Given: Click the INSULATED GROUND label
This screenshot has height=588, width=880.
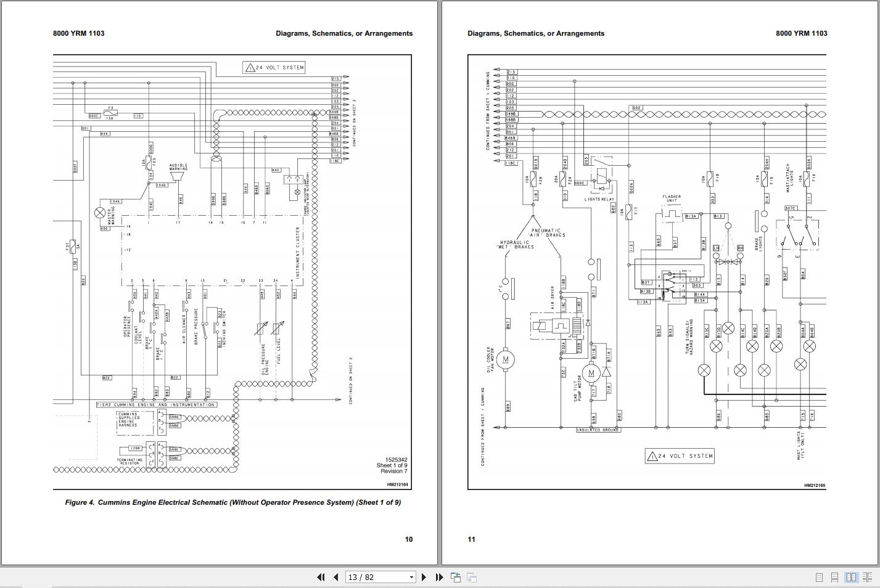Looking at the screenshot, I should pos(598,430).
